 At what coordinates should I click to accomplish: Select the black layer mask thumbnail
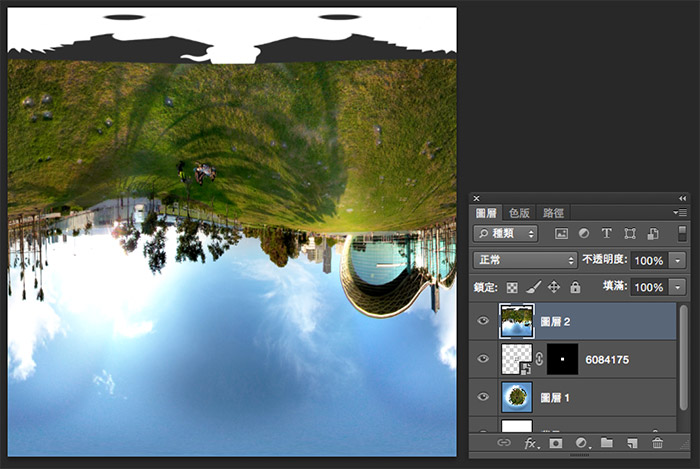coord(562,359)
